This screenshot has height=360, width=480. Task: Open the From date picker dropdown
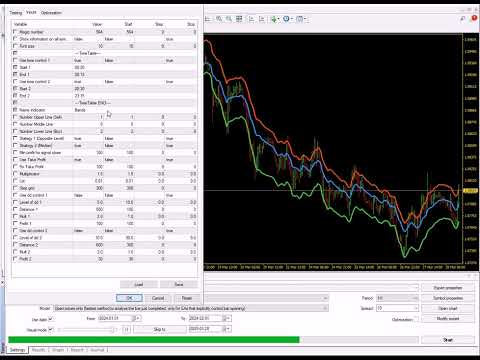(x=138, y=318)
